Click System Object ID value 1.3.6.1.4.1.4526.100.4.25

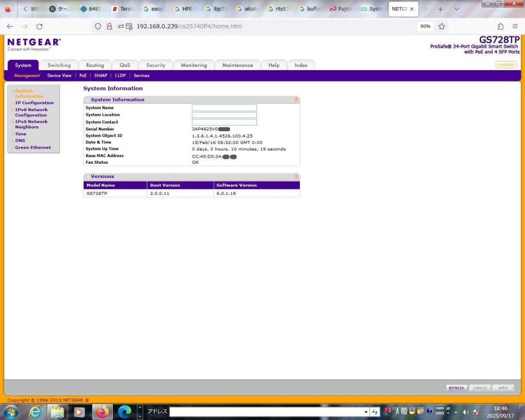[222, 136]
